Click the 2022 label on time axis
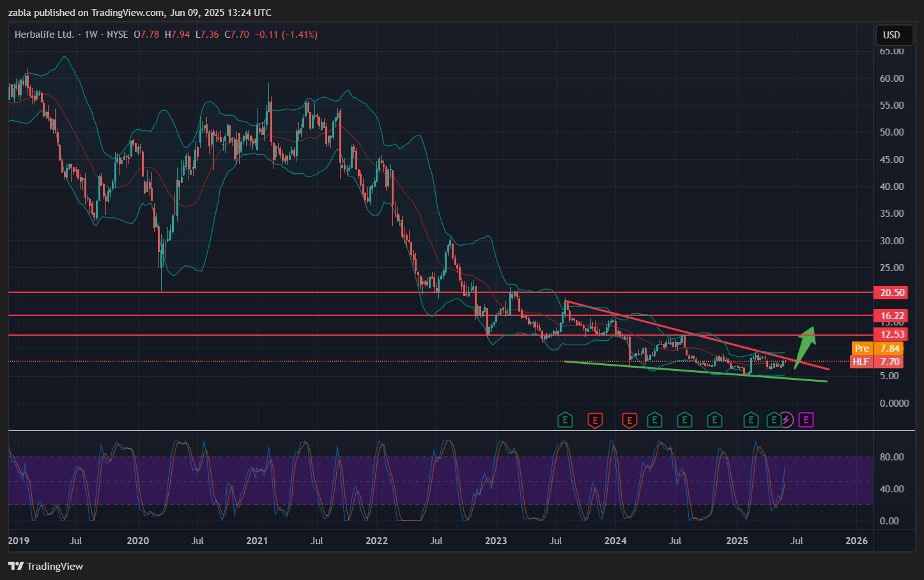 click(x=376, y=541)
